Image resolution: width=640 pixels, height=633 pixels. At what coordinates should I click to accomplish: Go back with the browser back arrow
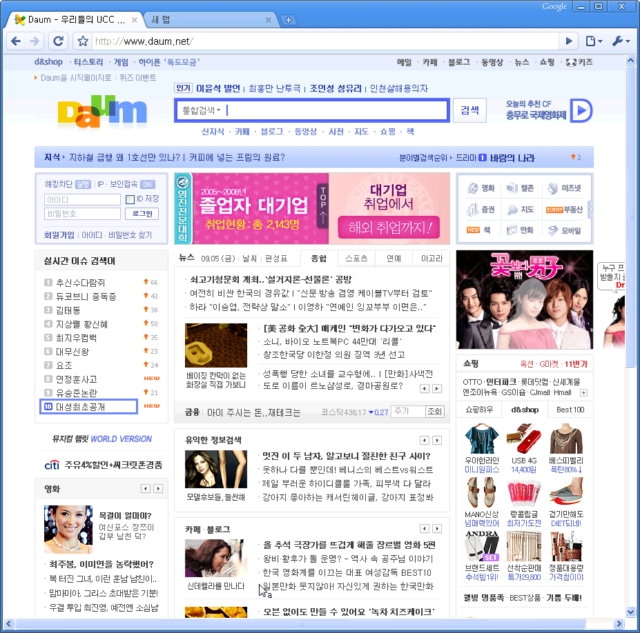[16, 41]
